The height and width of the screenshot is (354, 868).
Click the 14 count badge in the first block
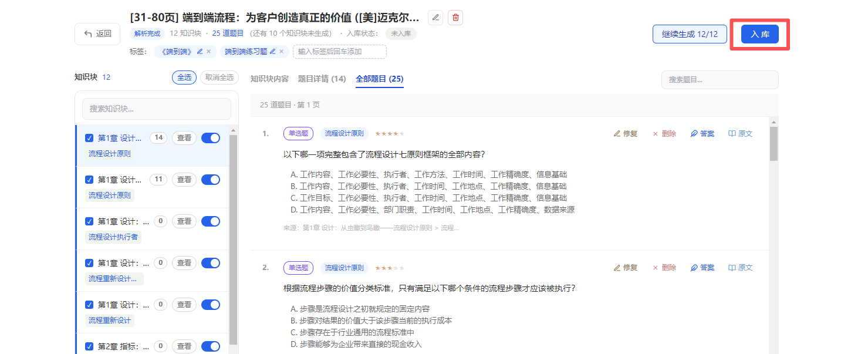click(158, 138)
